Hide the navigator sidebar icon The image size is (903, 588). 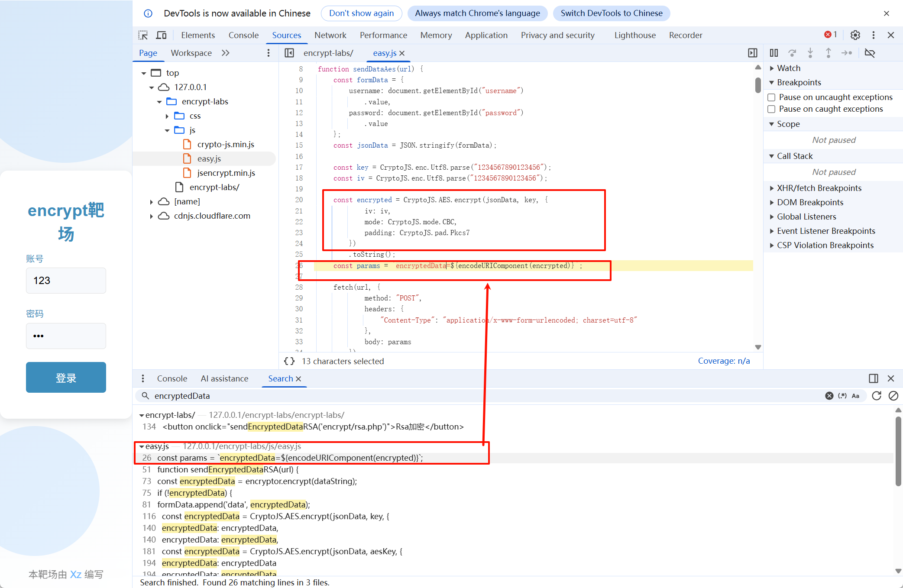289,53
